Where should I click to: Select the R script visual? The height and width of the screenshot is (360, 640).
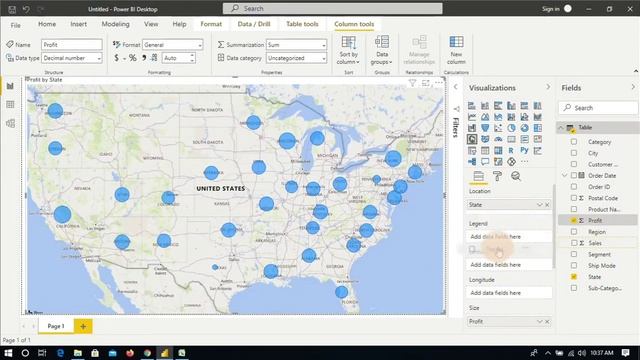tap(511, 151)
